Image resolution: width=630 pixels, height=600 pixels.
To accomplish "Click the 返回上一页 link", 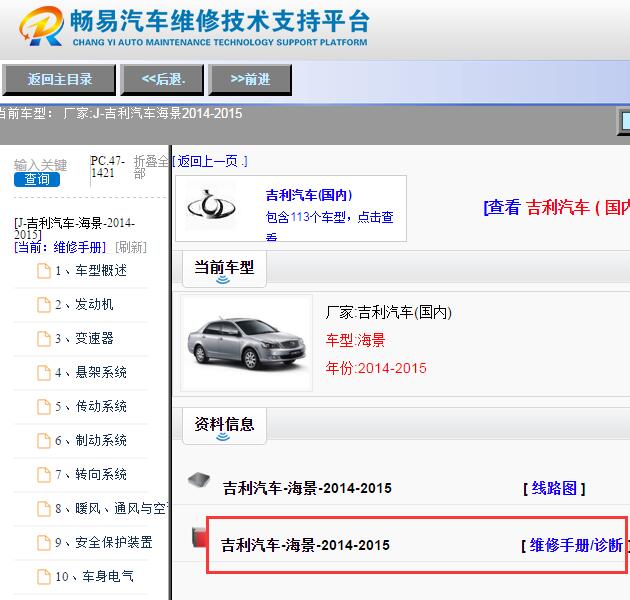I will click(x=210, y=162).
